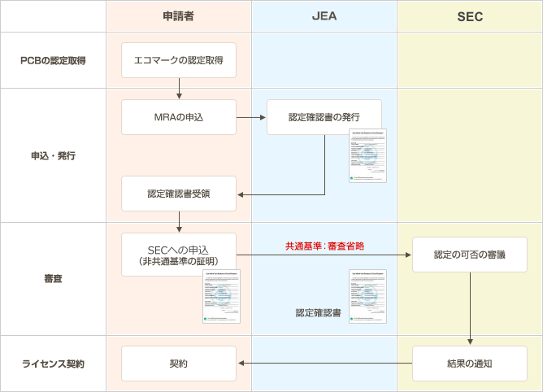Screen dimensions: 543x392
Task: Click the 認定確認書 caption in JEA column
Action: pyautogui.click(x=319, y=313)
